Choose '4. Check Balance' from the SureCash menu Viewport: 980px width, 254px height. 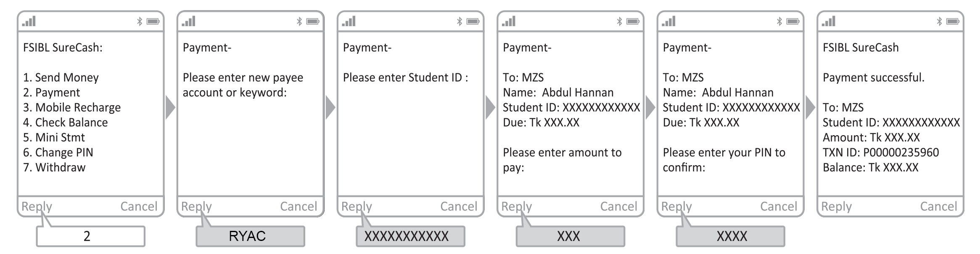point(66,122)
